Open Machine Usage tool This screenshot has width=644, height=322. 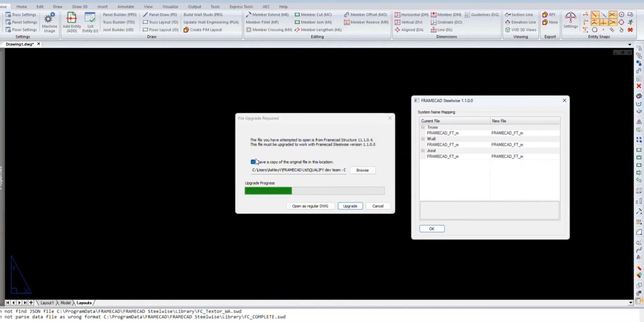tap(50, 22)
